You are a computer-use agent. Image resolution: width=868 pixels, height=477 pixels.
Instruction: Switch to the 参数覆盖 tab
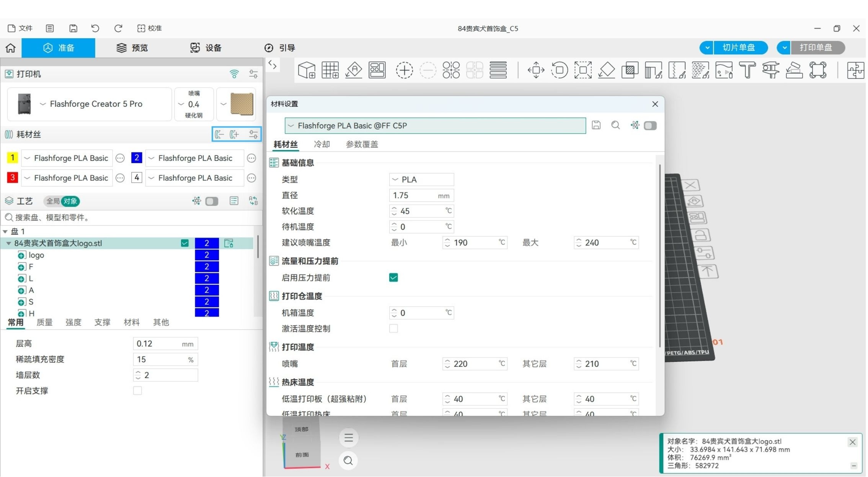(362, 144)
